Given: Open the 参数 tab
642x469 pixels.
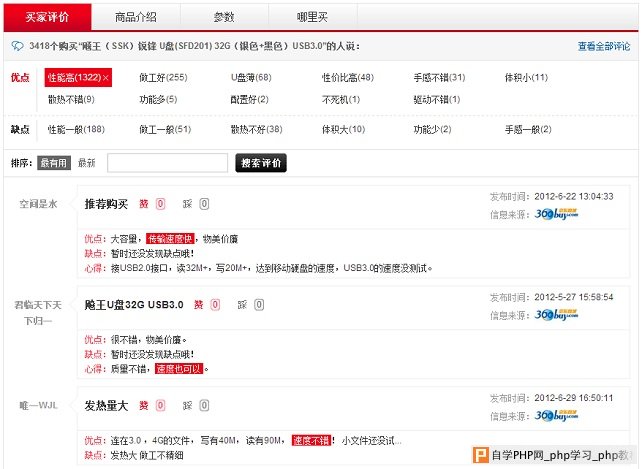Looking at the screenshot, I should (224, 16).
